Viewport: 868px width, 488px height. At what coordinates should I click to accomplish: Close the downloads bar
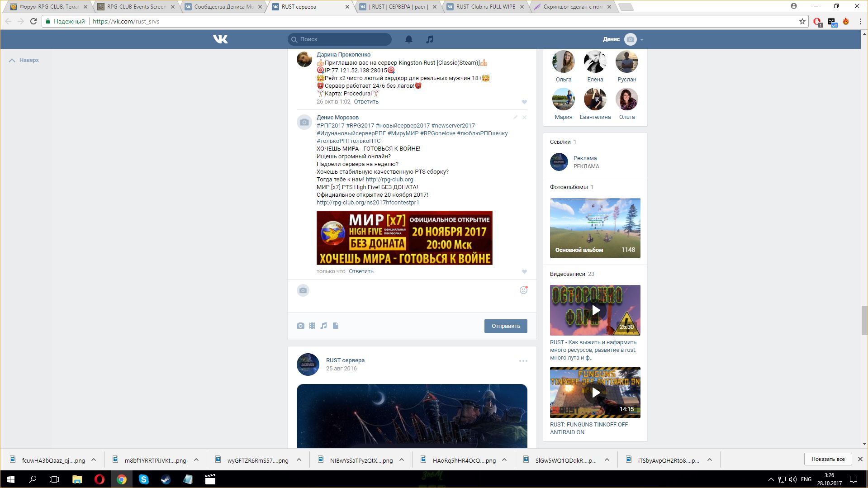pos(860,459)
